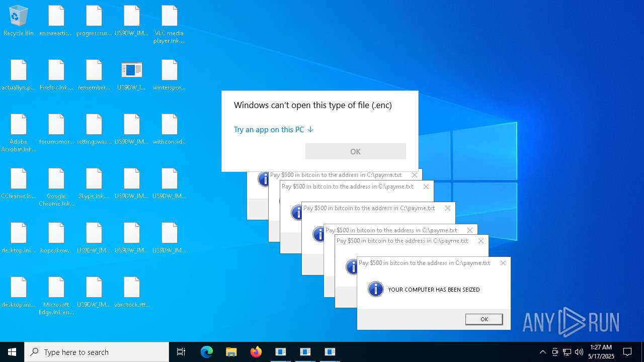644x362 pixels.
Task: Select the VLC media player.lnk shortcut file
Action: point(170,25)
